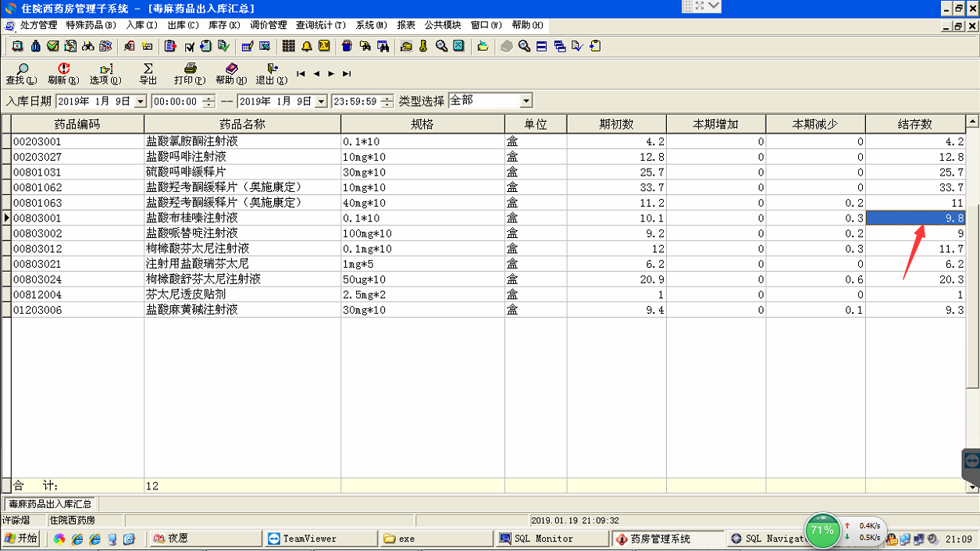Click the 刷新 refresh button

click(63, 74)
